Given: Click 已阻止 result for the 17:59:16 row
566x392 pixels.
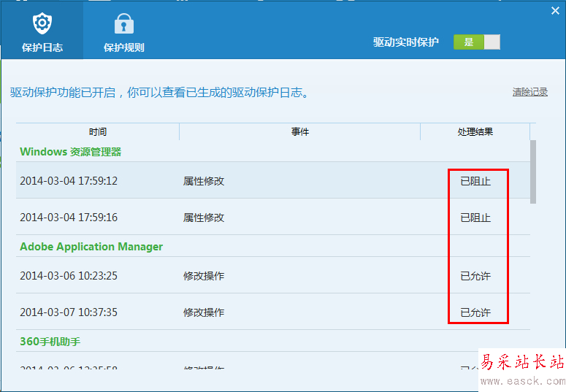Looking at the screenshot, I should tap(475, 218).
